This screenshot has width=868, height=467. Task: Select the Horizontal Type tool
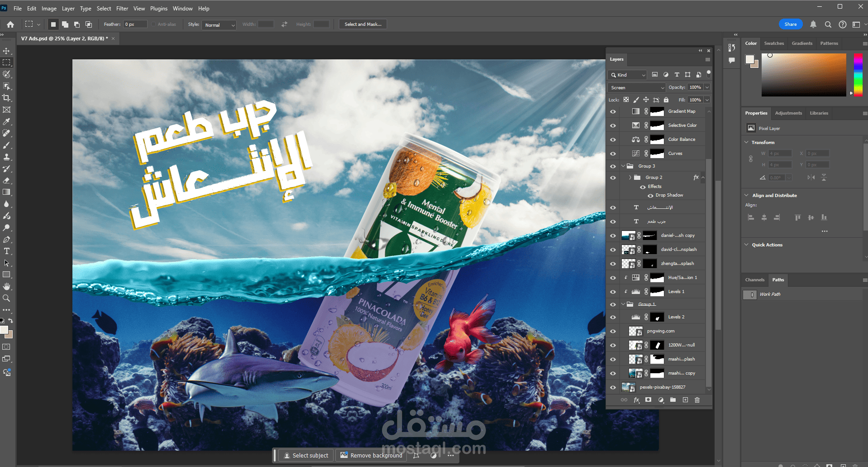coord(6,251)
